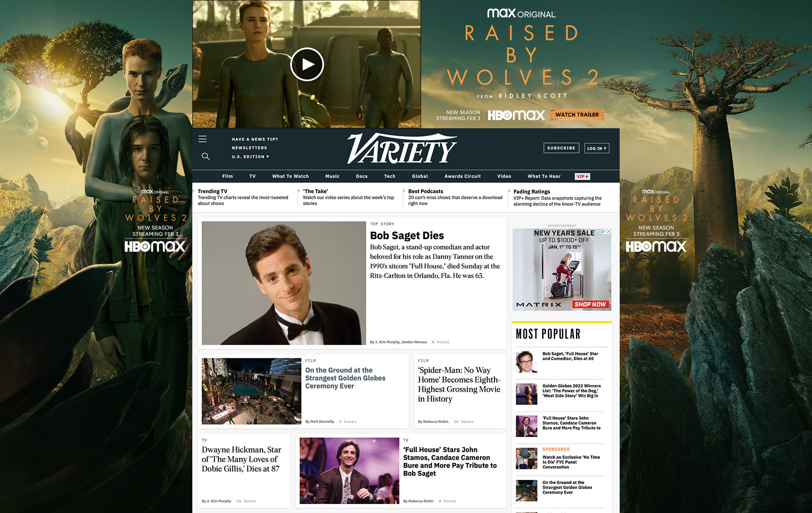Click Bob Saget on-stage photo thumbnail
The width and height of the screenshot is (812, 513).
tap(349, 471)
